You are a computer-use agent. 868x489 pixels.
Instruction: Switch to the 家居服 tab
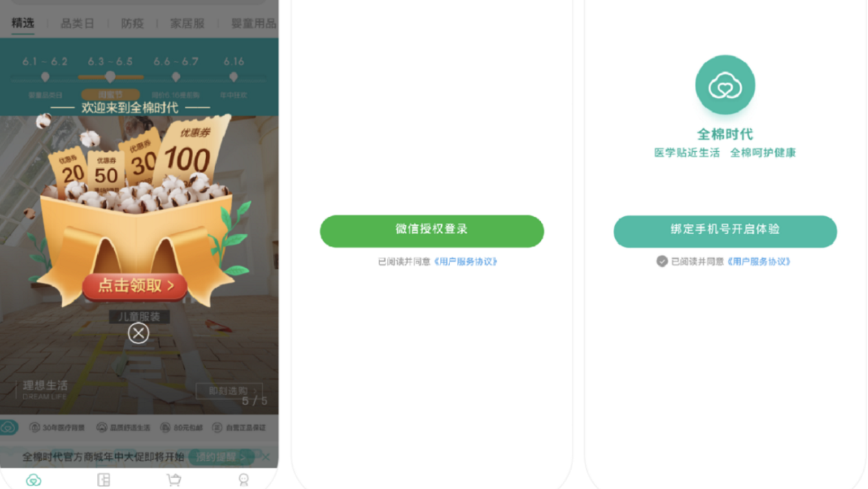click(x=188, y=23)
